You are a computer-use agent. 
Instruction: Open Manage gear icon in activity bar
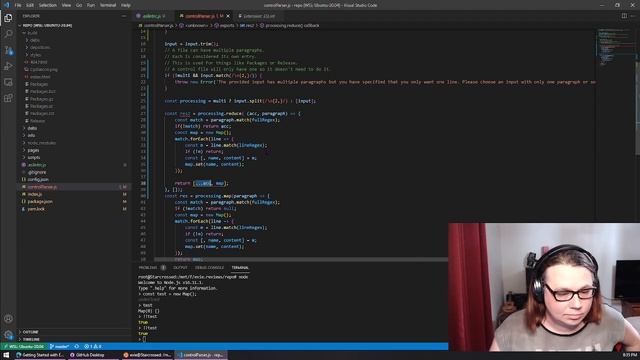[8, 335]
